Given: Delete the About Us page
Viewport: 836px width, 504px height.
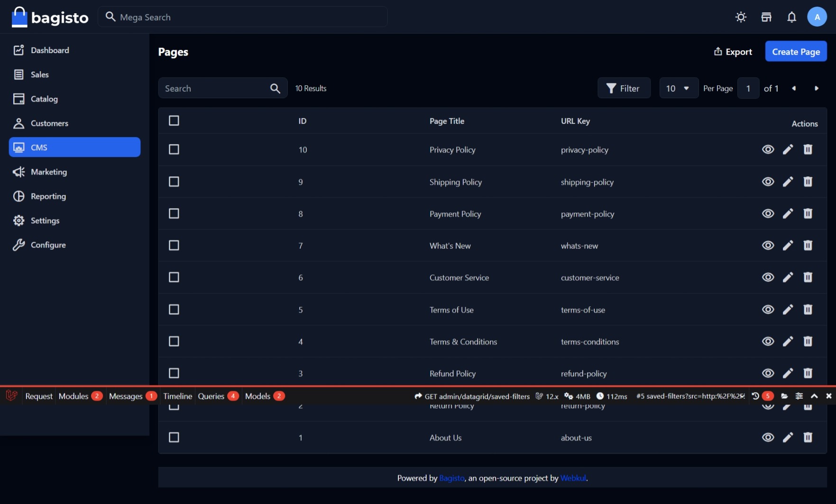Looking at the screenshot, I should 808,438.
